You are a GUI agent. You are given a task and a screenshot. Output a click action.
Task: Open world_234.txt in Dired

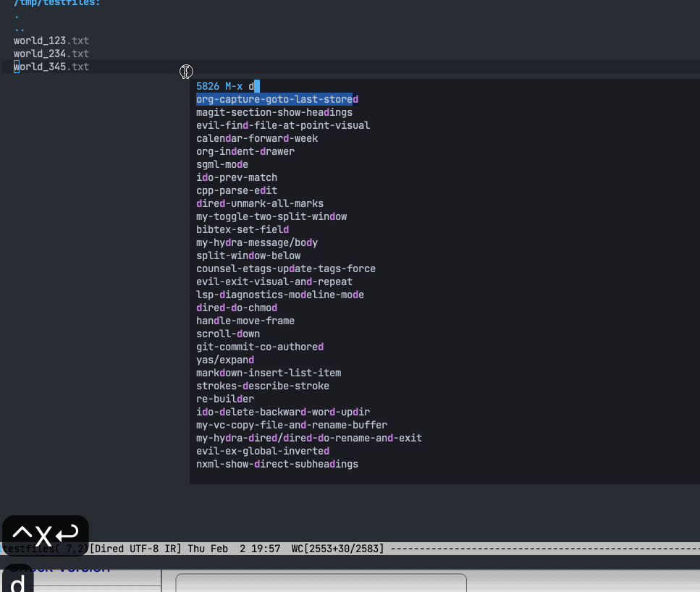(51, 54)
